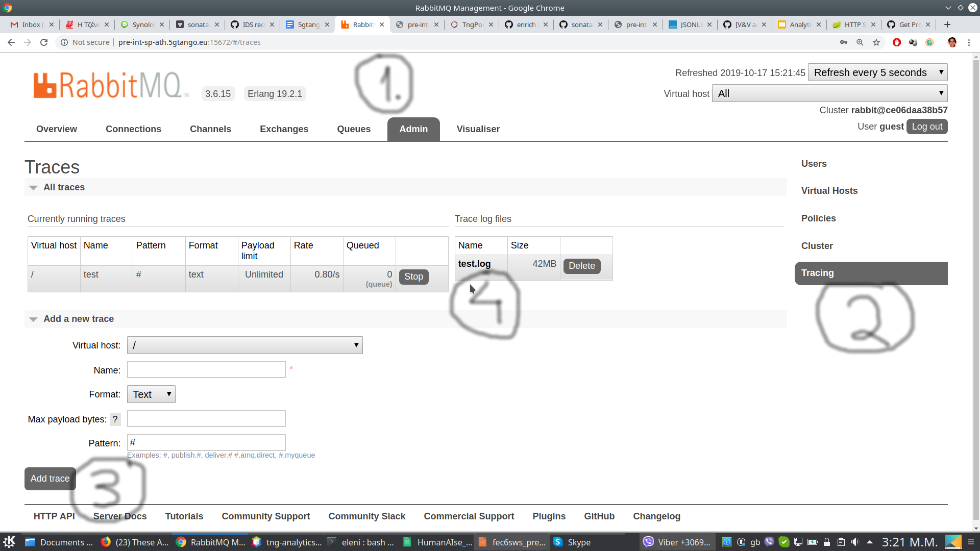Click the lock tray icon
This screenshot has height=551, width=980.
pyautogui.click(x=827, y=542)
